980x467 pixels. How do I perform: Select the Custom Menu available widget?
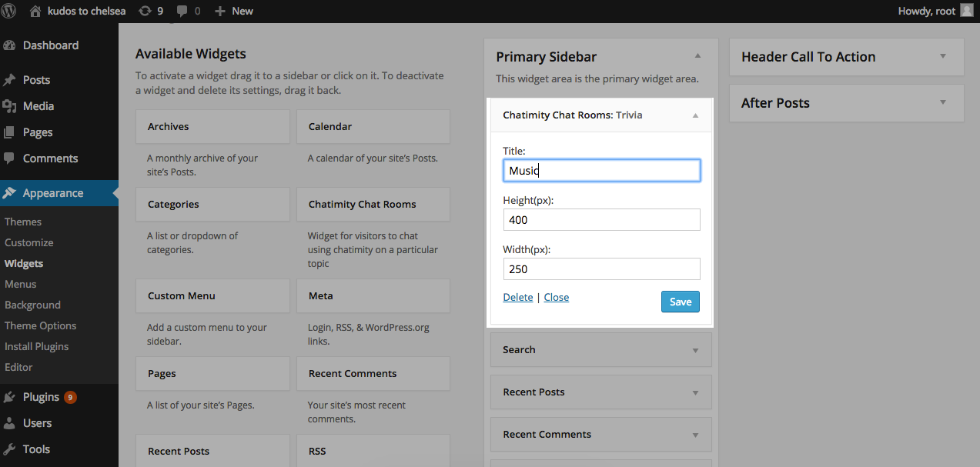pyautogui.click(x=212, y=295)
